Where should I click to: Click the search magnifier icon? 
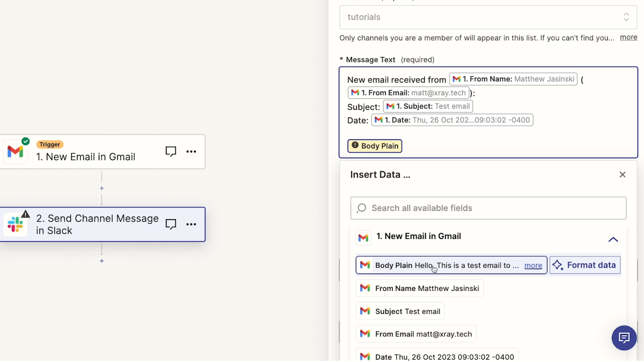click(361, 208)
